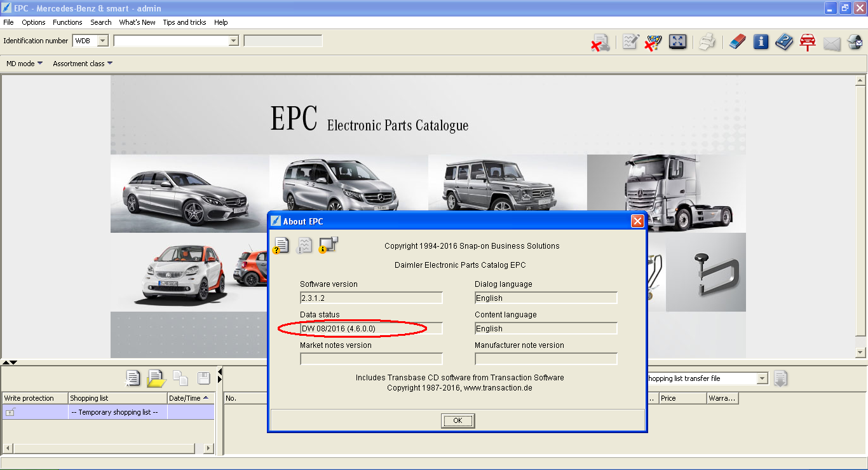Open the shopping list transfer file dropdown
The width and height of the screenshot is (868, 470).
point(763,378)
